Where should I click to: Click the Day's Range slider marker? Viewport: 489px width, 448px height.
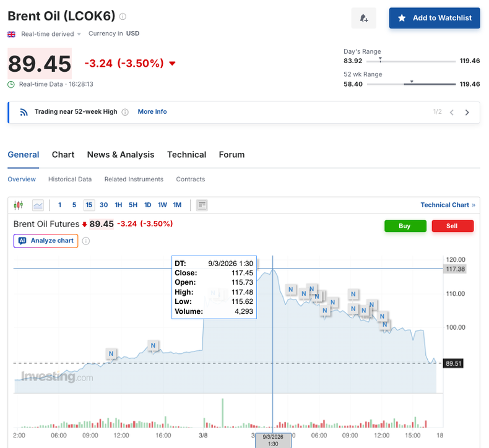[380, 59]
